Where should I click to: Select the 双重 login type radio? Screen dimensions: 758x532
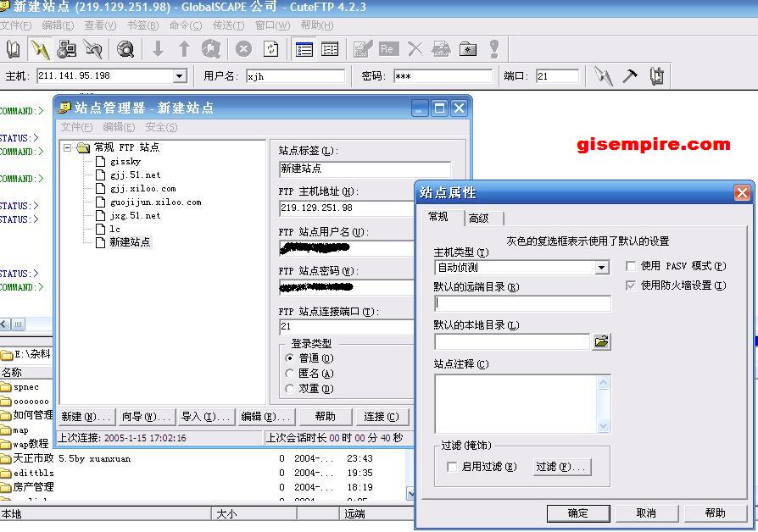point(290,389)
